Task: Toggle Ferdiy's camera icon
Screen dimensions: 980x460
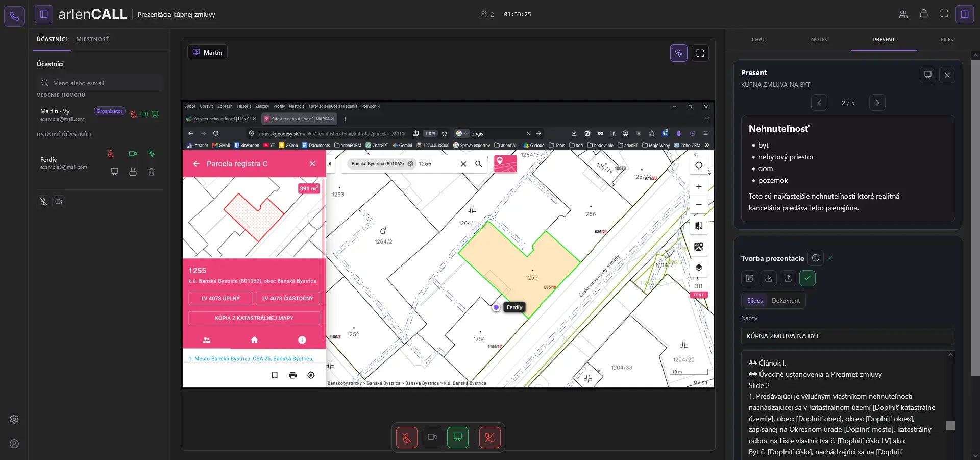Action: click(133, 154)
